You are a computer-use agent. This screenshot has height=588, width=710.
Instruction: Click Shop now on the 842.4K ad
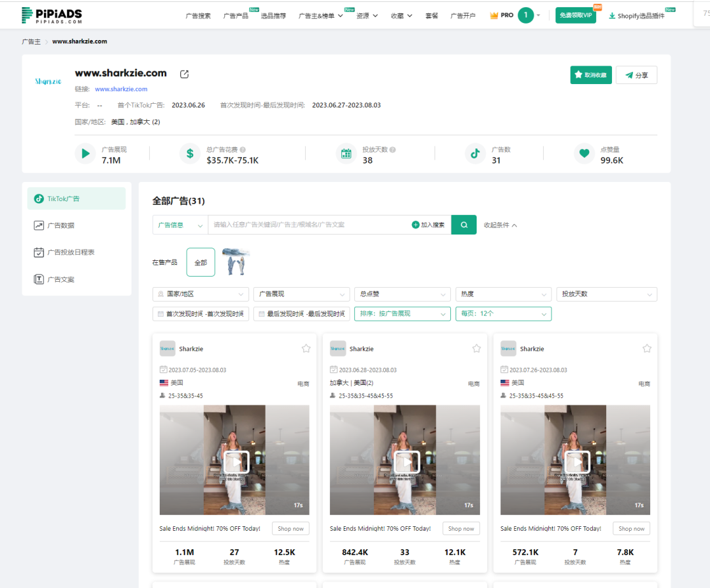tap(461, 529)
